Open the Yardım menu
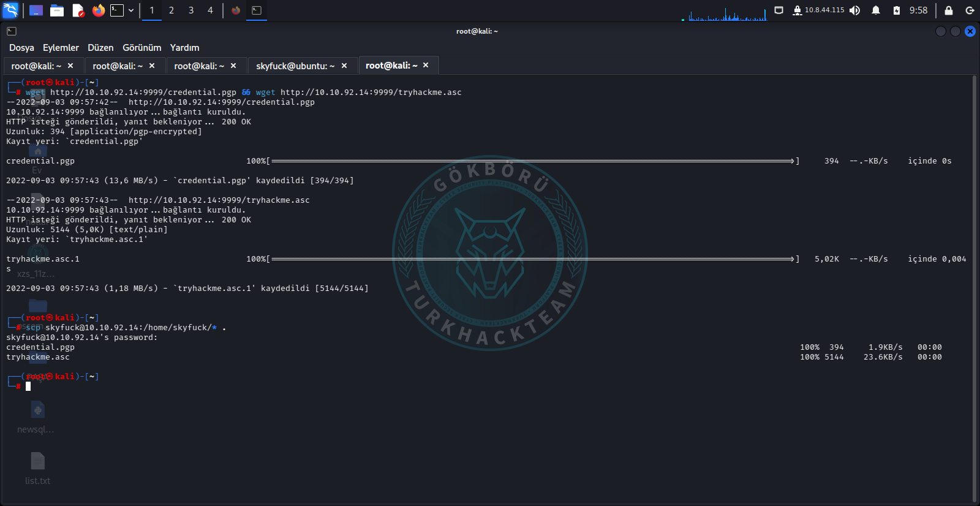Image resolution: width=980 pixels, height=506 pixels. 184,48
